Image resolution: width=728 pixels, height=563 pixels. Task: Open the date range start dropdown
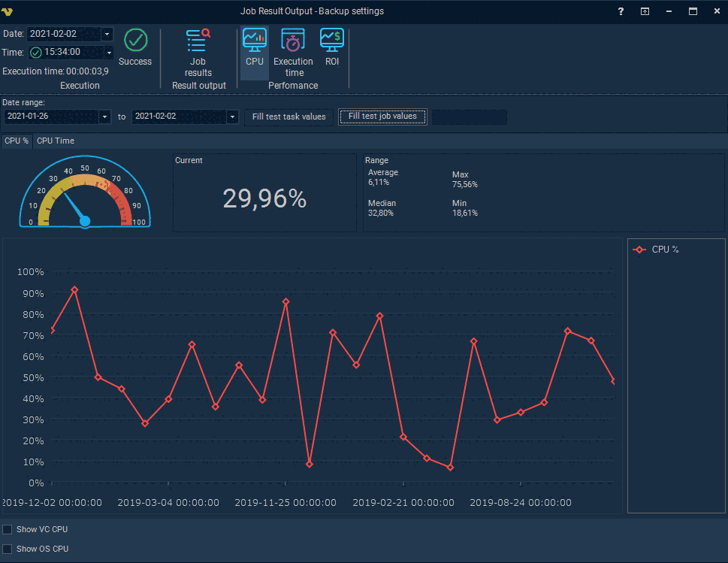104,117
